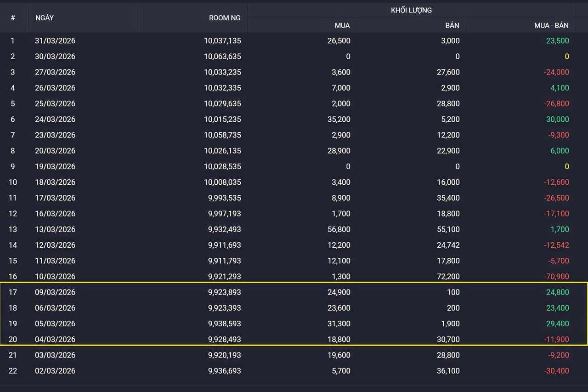Click the ROOM NG column header
This screenshot has width=588, height=392.
(225, 18)
